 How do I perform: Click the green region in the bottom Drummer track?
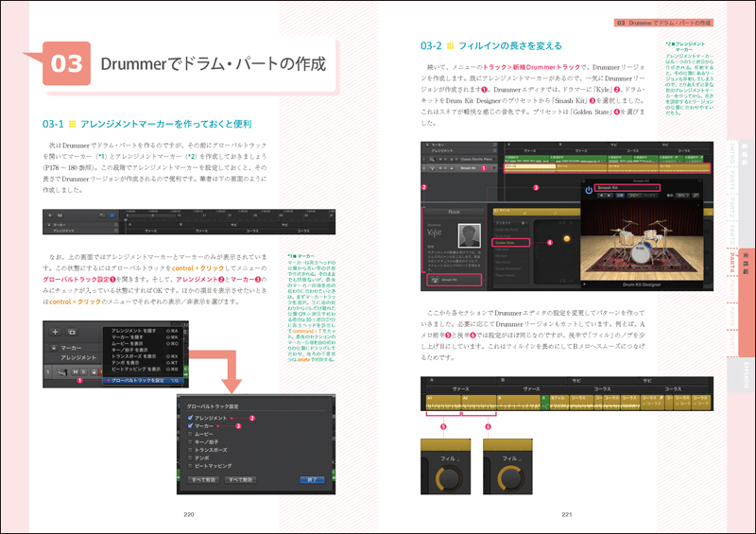pyautogui.click(x=545, y=403)
